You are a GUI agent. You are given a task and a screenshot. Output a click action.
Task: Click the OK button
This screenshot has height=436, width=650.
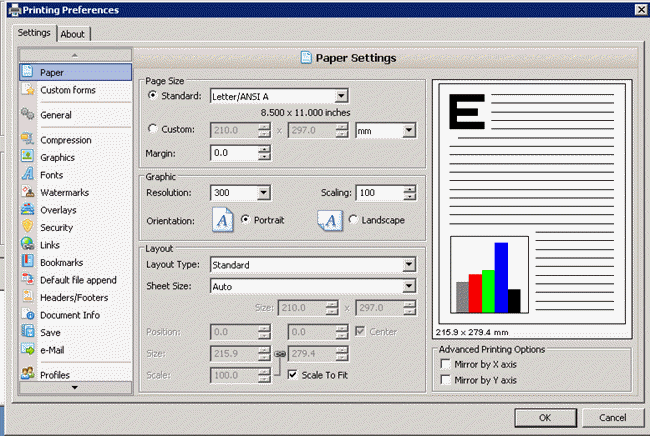click(545, 417)
